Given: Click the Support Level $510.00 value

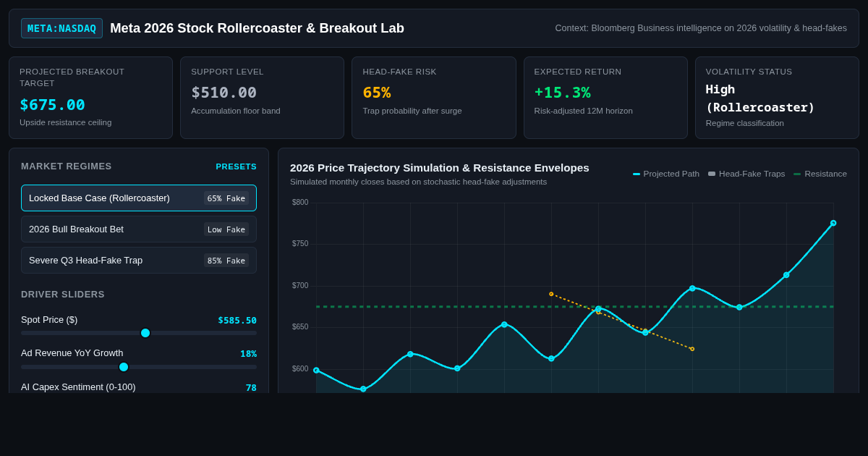Looking at the screenshot, I should (x=224, y=93).
